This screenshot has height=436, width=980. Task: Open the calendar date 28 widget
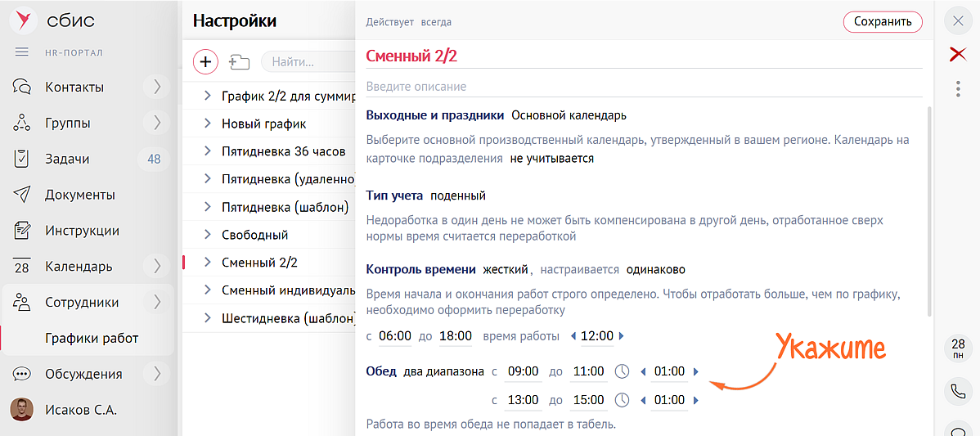click(x=958, y=348)
